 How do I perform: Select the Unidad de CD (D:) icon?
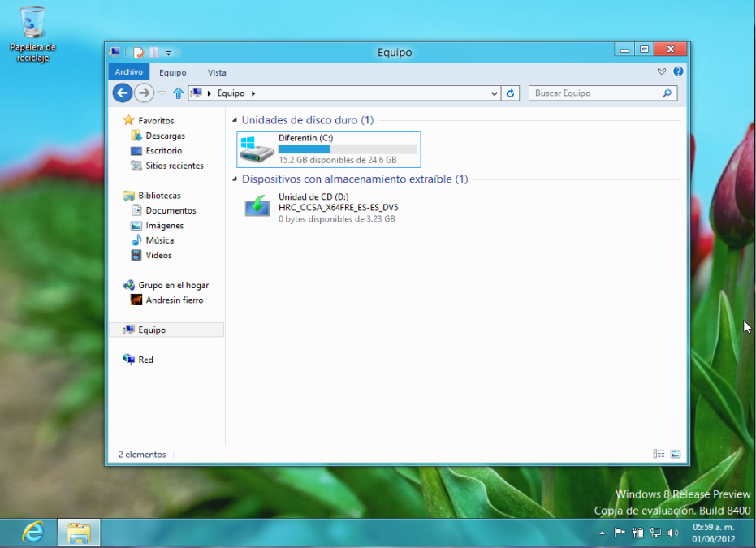point(257,206)
